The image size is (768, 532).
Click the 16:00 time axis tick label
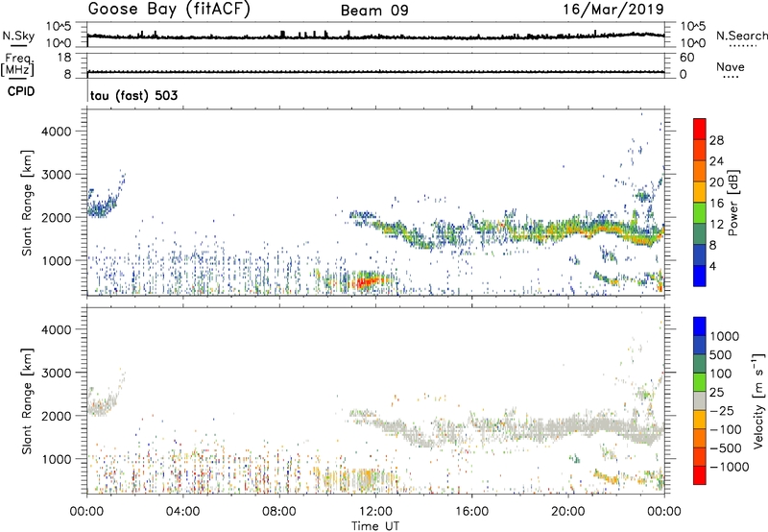pyautogui.click(x=471, y=512)
